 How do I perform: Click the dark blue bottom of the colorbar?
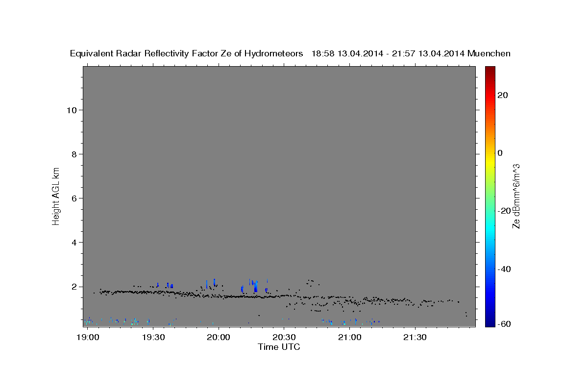click(x=490, y=322)
